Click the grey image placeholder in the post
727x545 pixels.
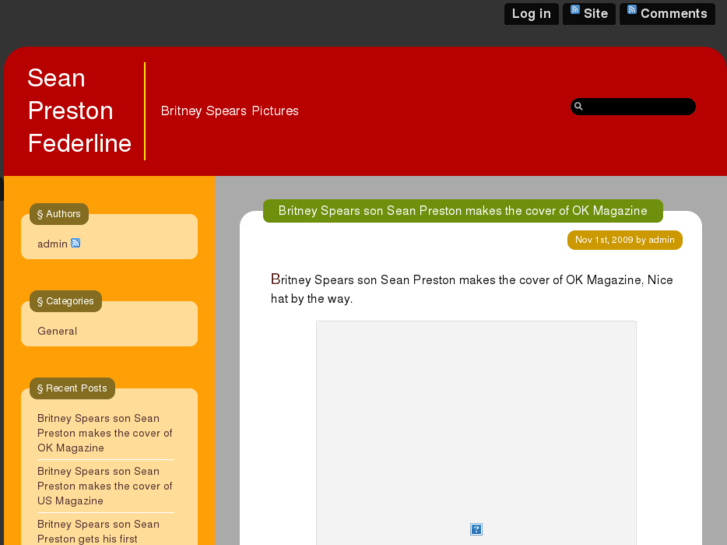(x=476, y=433)
